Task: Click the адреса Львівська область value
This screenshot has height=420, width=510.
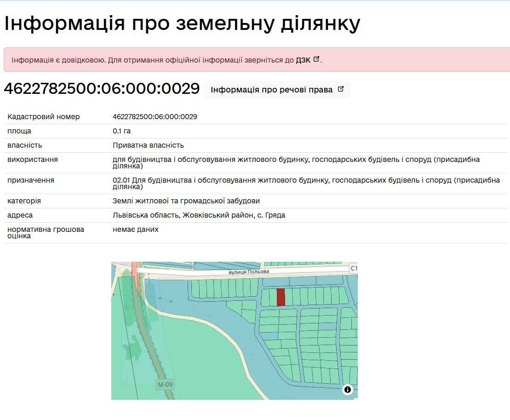Action: coord(199,215)
